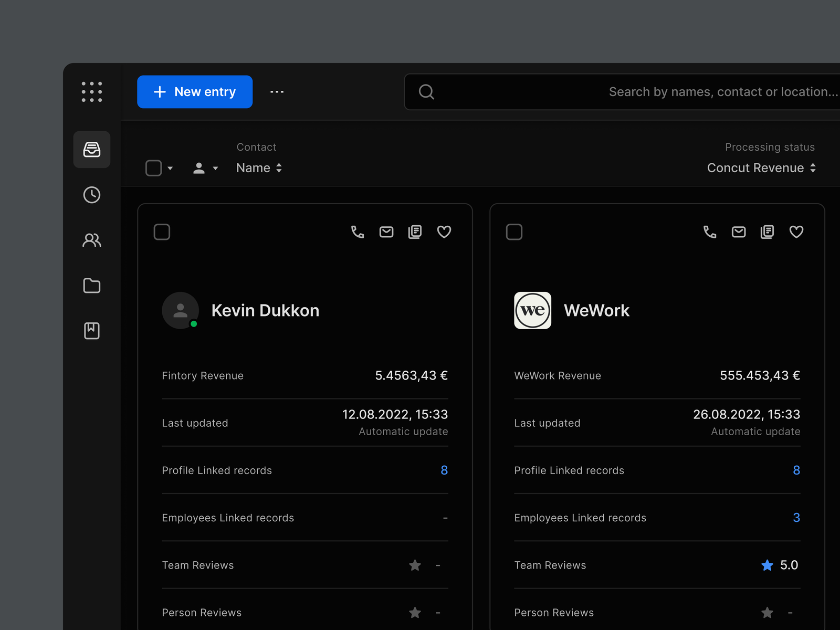Image resolution: width=840 pixels, height=630 pixels.
Task: Open the three-dots more options menu
Action: coord(277,92)
